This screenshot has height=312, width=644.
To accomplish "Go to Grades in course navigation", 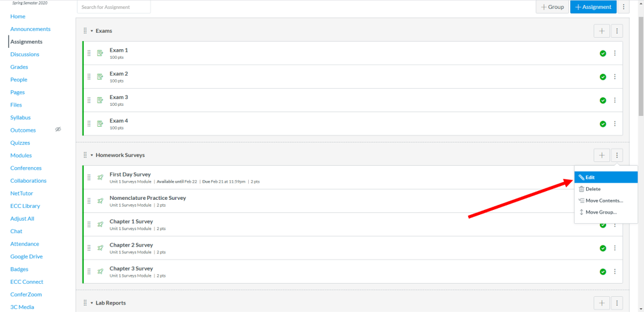I will point(19,67).
